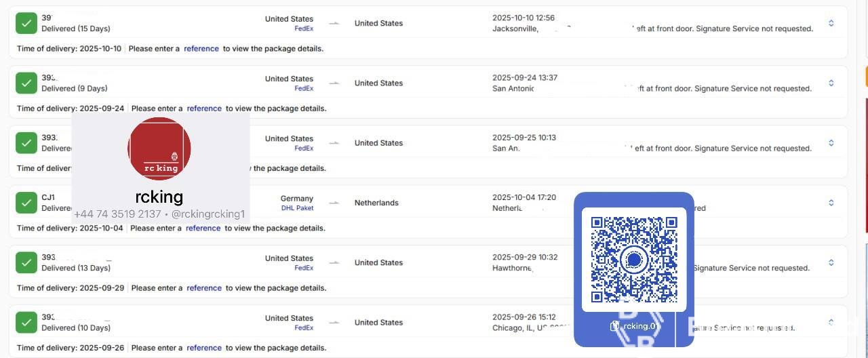868x358 pixels.
Task: Open the DHL Paket carrier link
Action: [x=297, y=208]
